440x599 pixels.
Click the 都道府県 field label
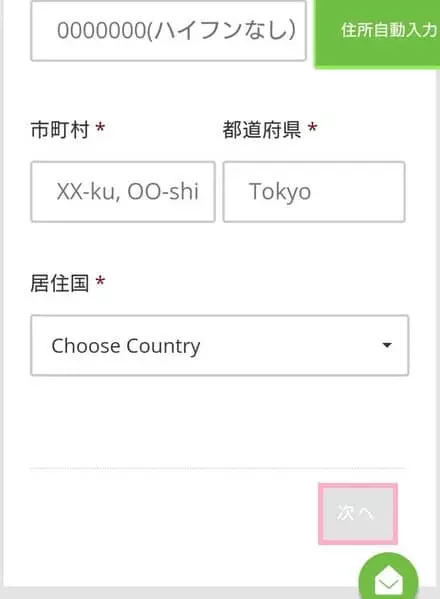pyautogui.click(x=262, y=130)
